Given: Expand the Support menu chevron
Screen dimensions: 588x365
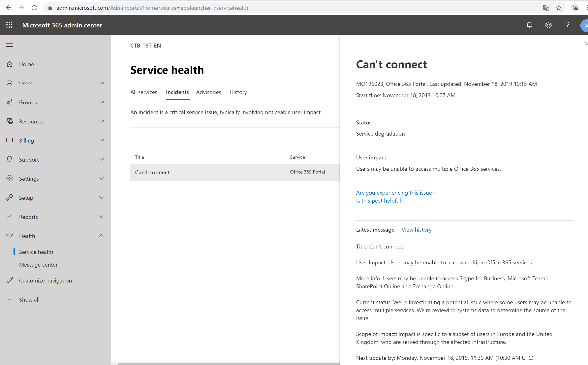Looking at the screenshot, I should click(x=102, y=159).
